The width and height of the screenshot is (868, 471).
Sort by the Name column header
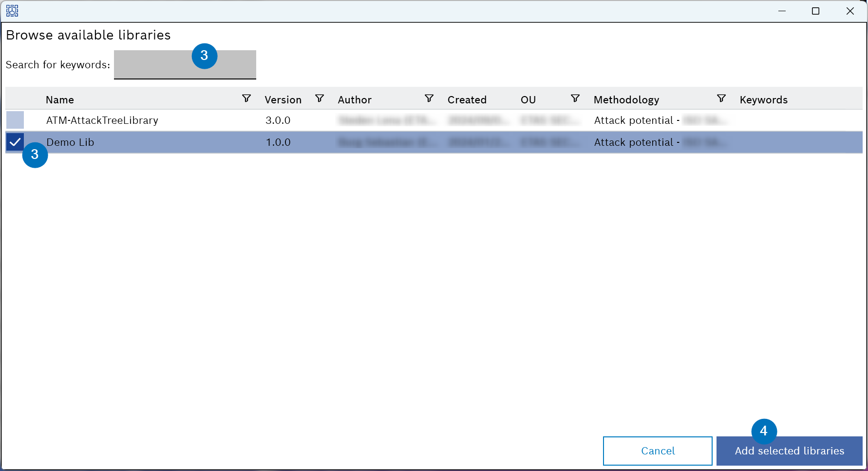(x=60, y=100)
